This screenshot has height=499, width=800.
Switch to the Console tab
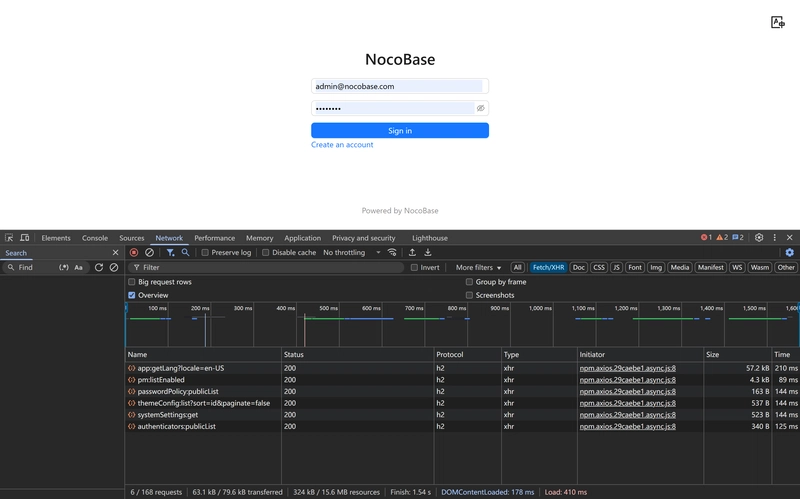point(95,238)
